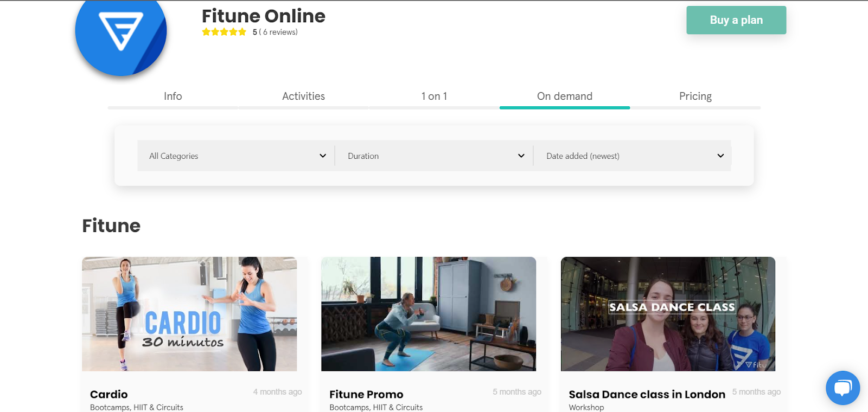
Task: Open the All Categories filter
Action: 236,156
